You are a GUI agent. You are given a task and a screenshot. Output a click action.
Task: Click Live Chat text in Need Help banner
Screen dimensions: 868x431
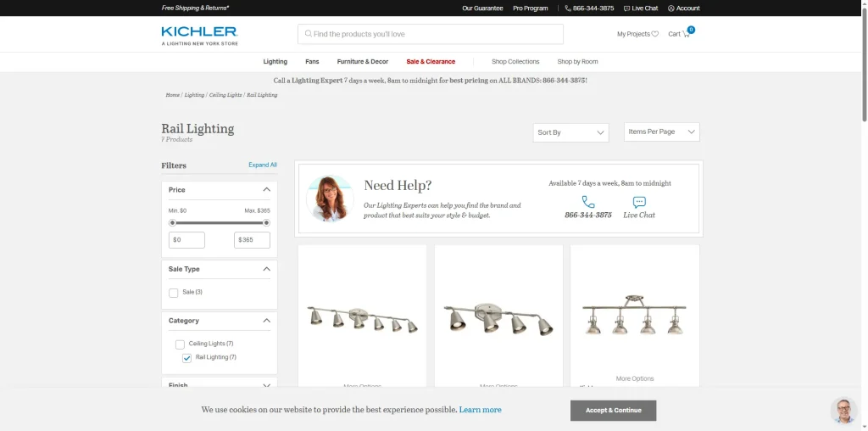639,215
